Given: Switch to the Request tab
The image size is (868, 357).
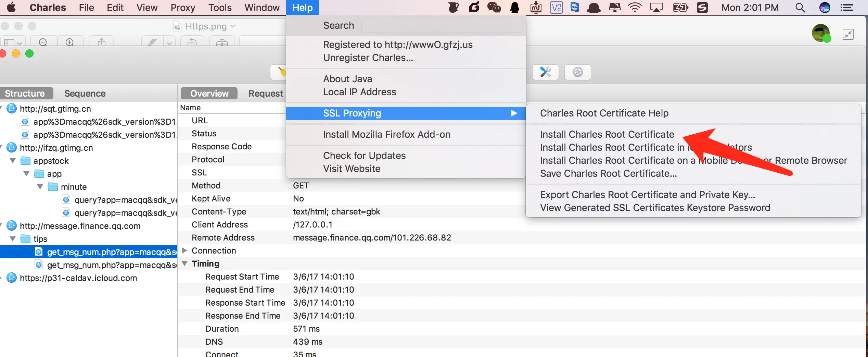Looking at the screenshot, I should (x=266, y=93).
